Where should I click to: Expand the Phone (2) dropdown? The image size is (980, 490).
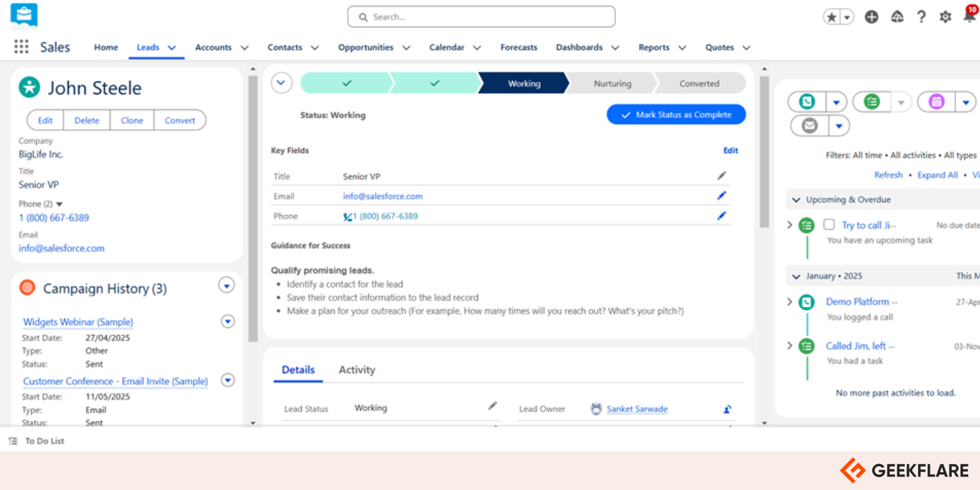pyautogui.click(x=59, y=204)
